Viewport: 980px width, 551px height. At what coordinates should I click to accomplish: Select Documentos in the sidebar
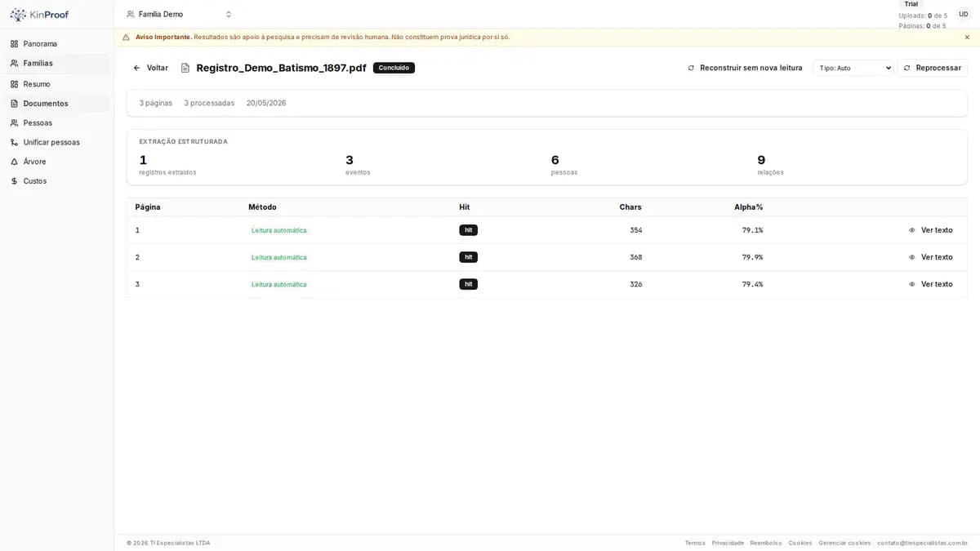(57, 104)
